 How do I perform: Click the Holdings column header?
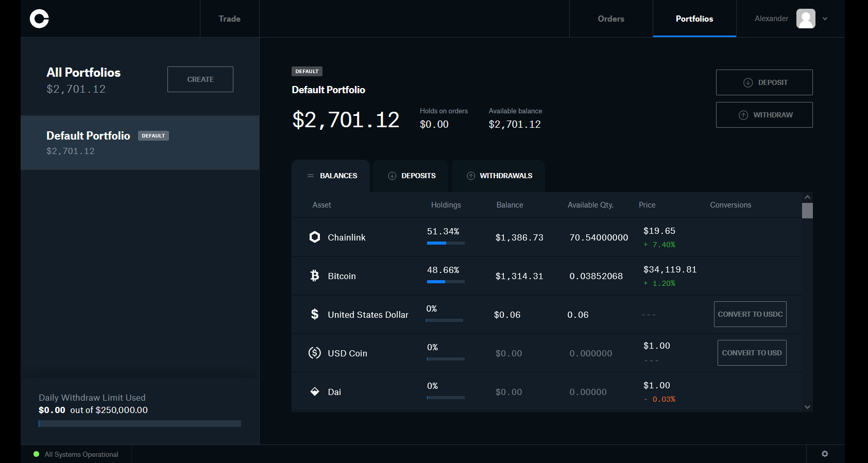tap(446, 205)
